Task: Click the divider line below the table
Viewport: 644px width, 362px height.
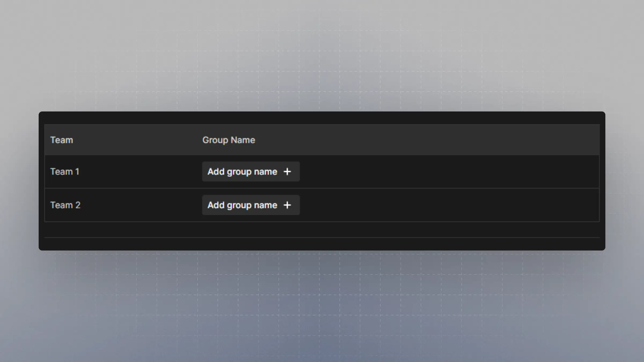Action: 322,237
